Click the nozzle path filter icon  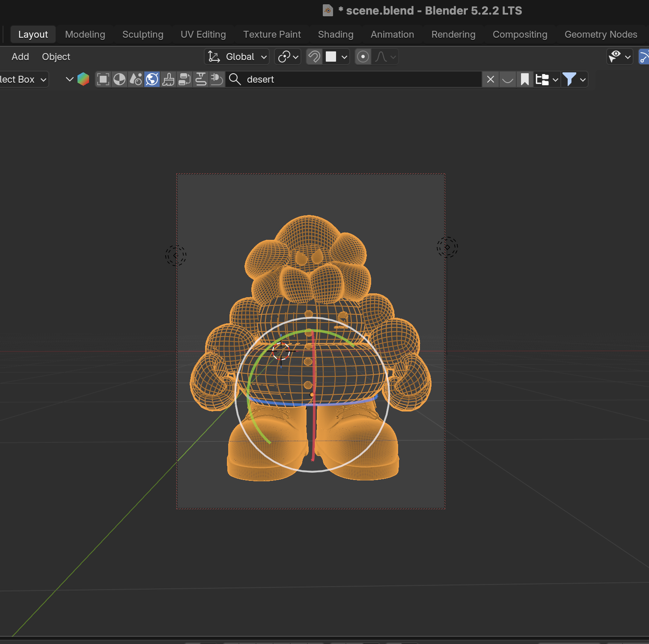click(201, 79)
